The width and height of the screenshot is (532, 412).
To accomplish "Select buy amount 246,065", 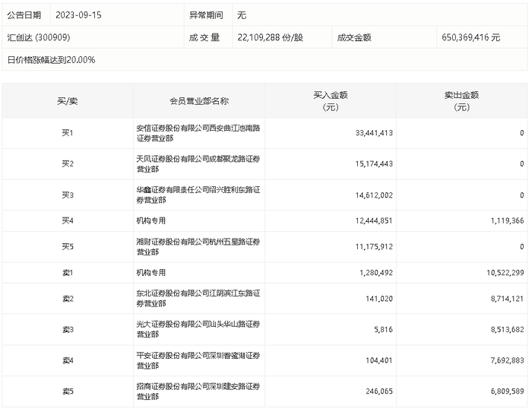I will coord(379,391).
